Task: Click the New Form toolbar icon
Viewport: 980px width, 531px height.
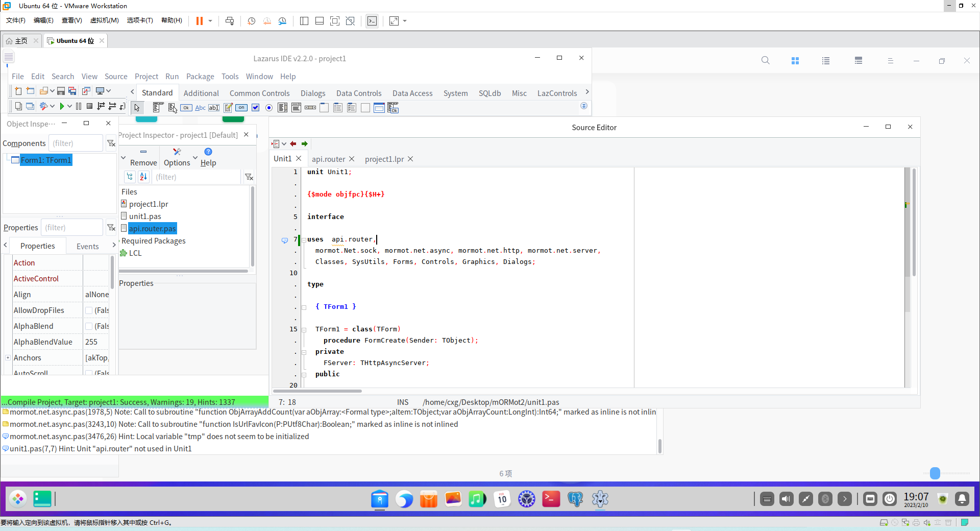Action: point(30,91)
